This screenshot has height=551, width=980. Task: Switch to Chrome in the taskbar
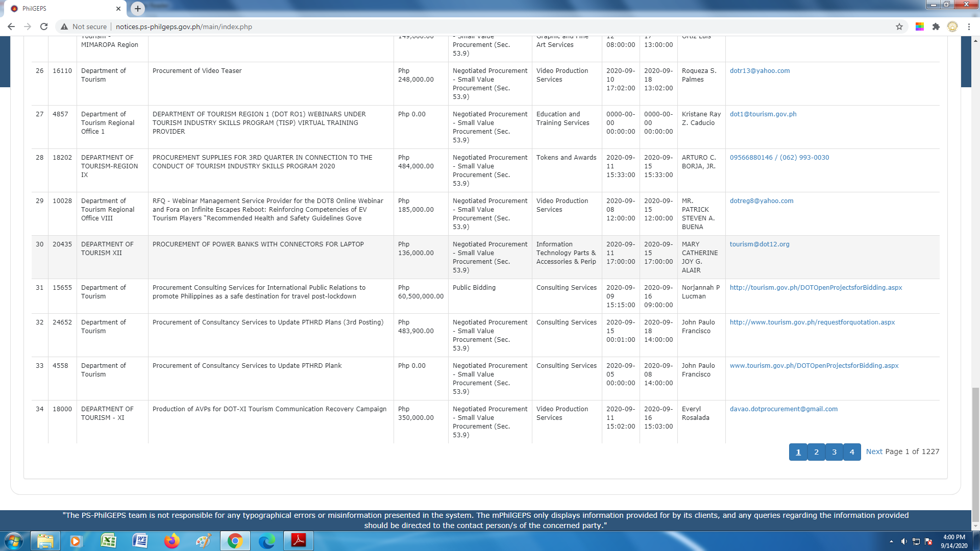[235, 541]
